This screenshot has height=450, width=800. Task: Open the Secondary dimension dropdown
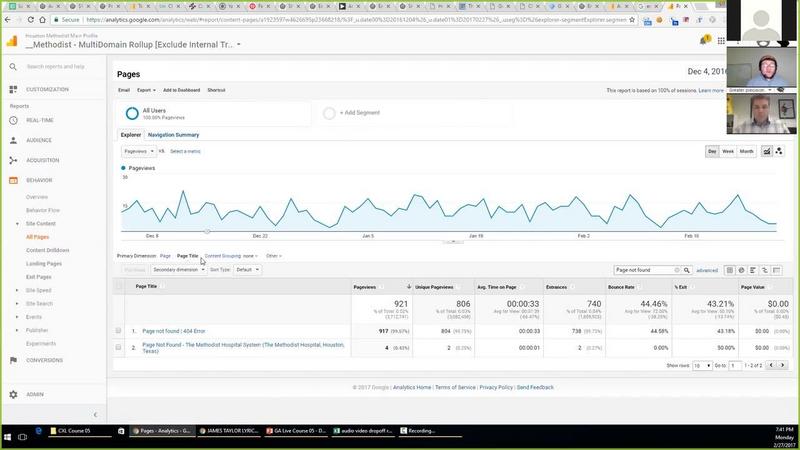(x=178, y=270)
